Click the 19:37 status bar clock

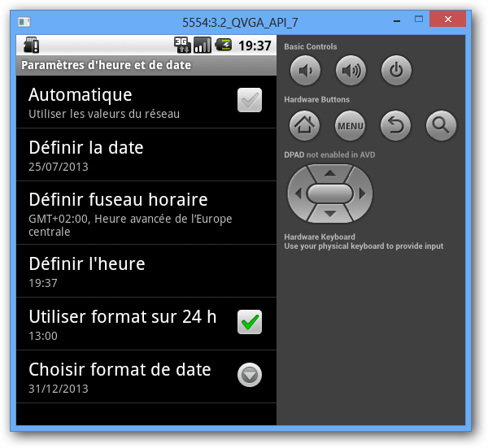click(255, 46)
